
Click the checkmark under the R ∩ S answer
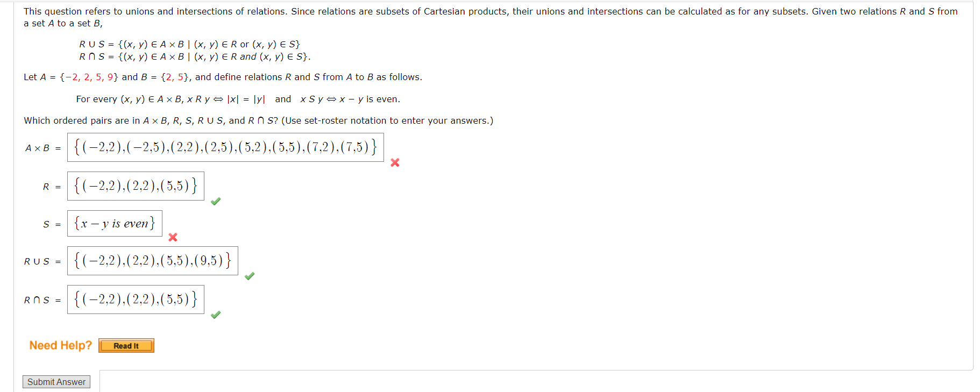coord(216,315)
